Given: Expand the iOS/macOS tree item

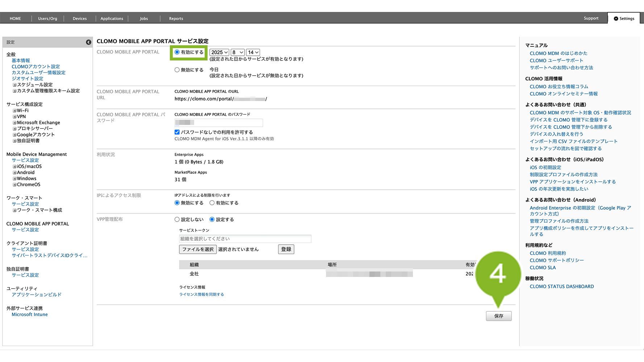Looking at the screenshot, I should [14, 167].
